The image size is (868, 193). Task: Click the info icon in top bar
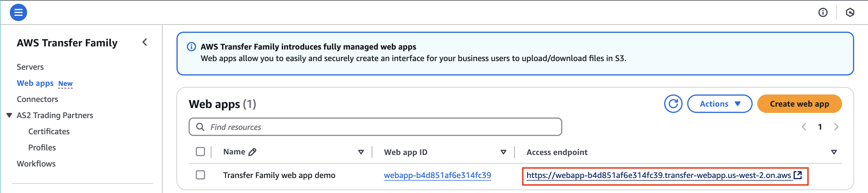click(823, 12)
